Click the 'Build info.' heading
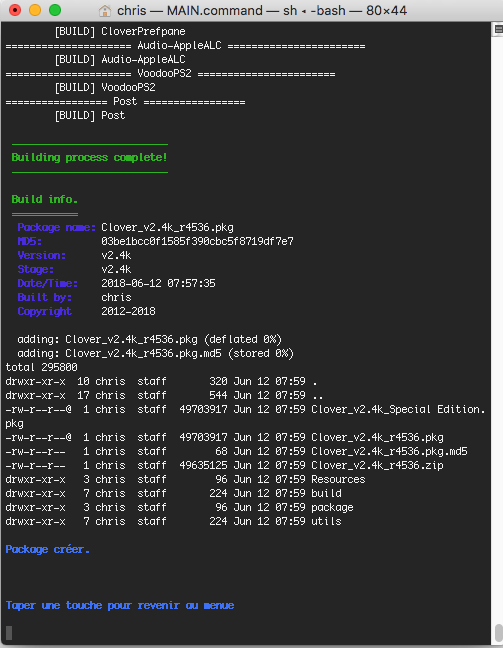Screen dimensions: 503x648 coord(45,199)
